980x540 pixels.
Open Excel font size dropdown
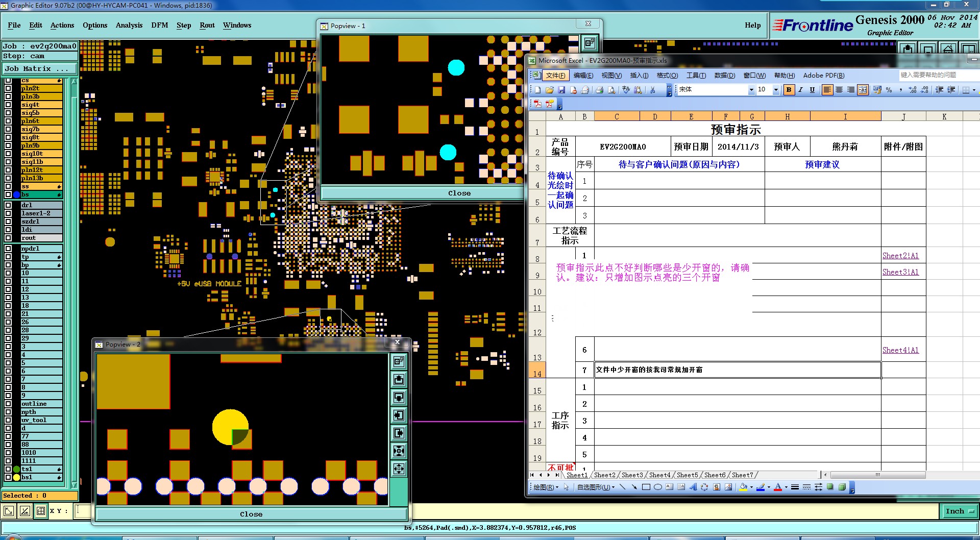[776, 90]
